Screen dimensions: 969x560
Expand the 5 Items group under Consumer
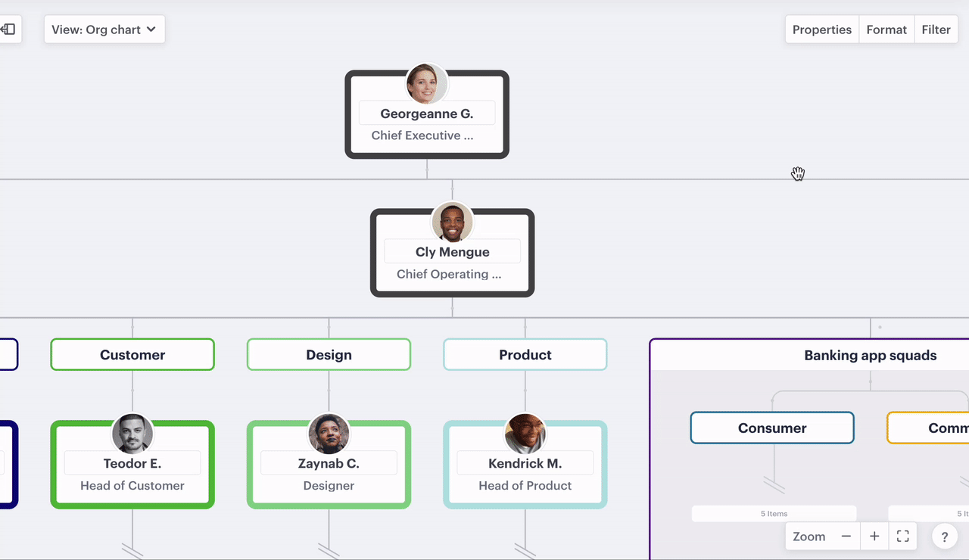(x=774, y=513)
